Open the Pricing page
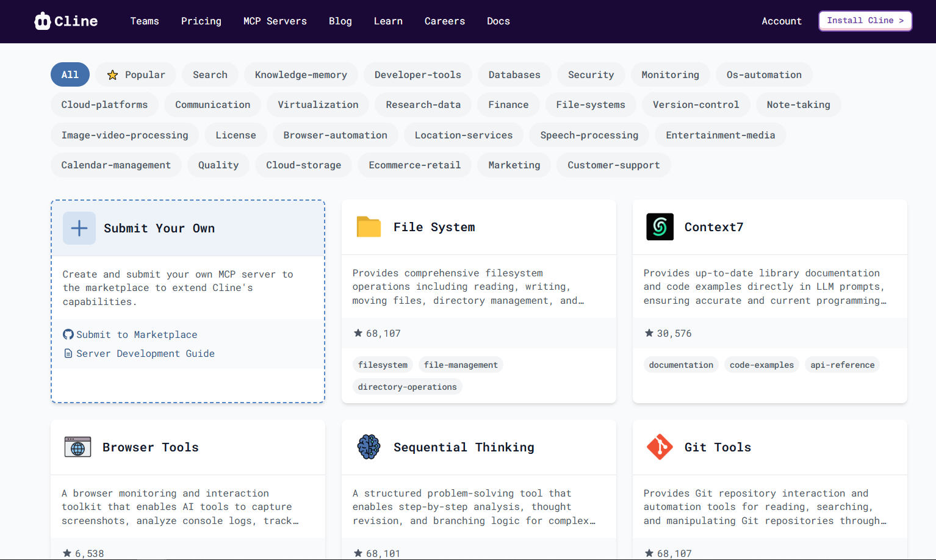The image size is (936, 560). 201,21
